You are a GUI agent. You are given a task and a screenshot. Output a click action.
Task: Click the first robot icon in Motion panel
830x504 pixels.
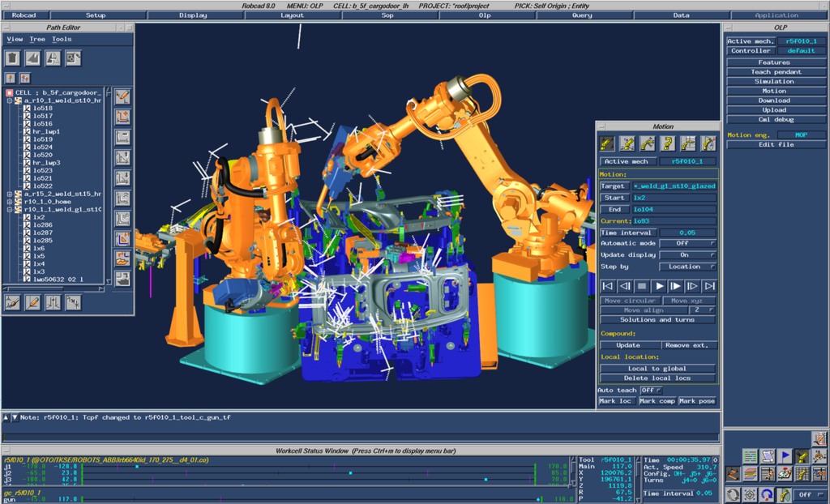[x=606, y=143]
